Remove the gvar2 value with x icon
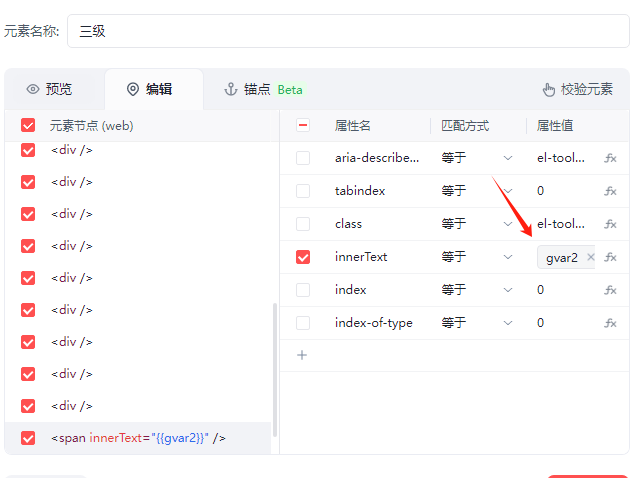The image size is (640, 478). 590,257
